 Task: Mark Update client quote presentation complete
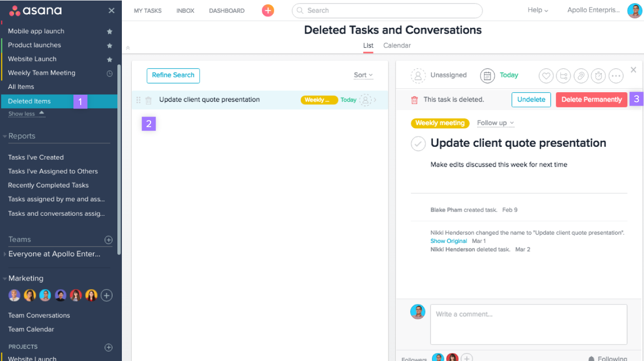(x=419, y=144)
